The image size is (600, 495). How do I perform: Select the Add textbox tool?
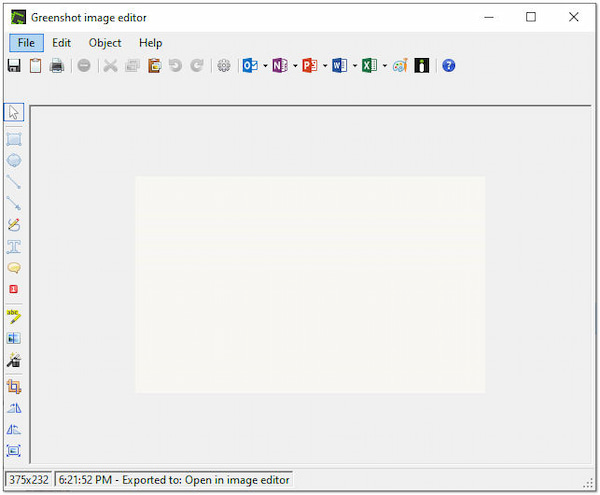point(14,246)
